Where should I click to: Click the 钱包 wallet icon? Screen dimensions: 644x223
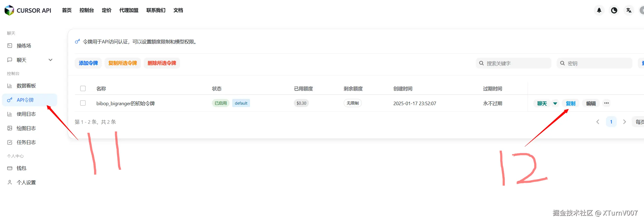point(10,168)
